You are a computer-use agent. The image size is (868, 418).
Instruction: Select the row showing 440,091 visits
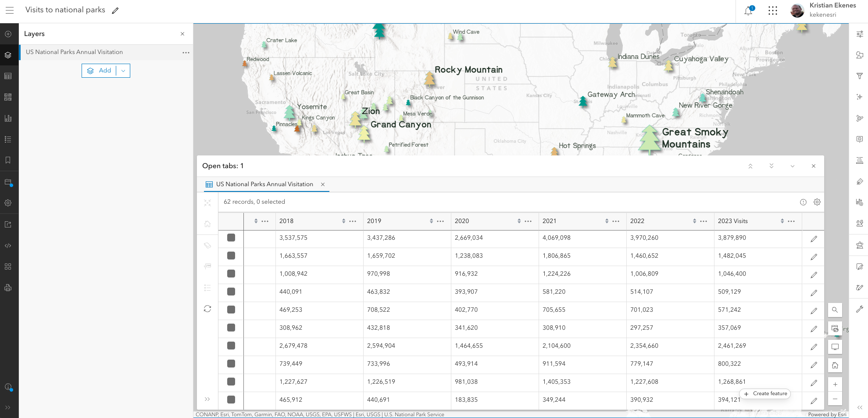(x=231, y=292)
